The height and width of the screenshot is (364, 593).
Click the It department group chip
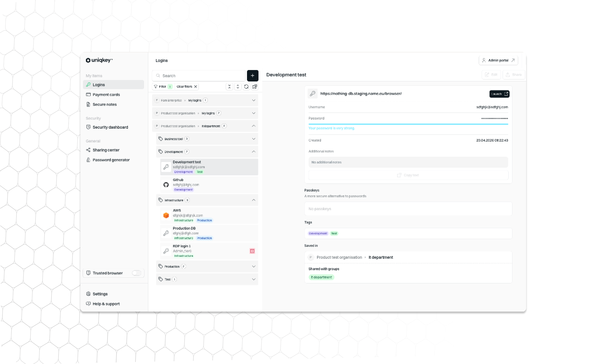[321, 277]
